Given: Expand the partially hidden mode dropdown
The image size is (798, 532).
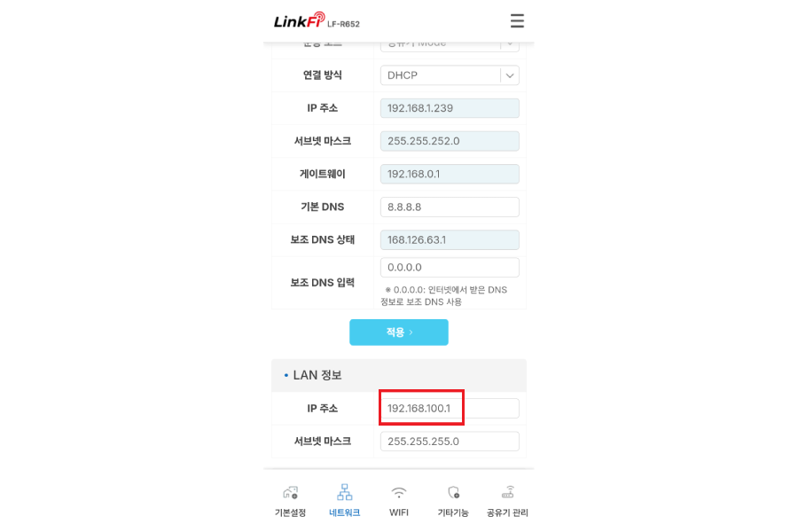Looking at the screenshot, I should 450,46.
